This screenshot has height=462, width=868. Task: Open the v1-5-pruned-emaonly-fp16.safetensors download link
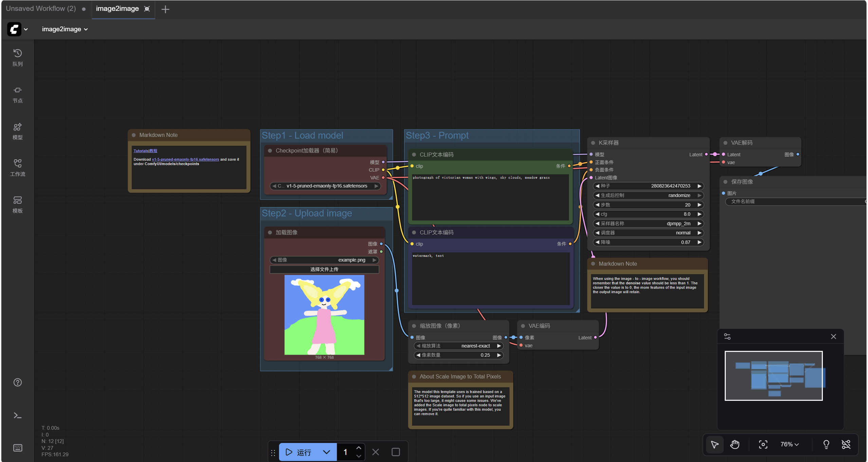[185, 159]
